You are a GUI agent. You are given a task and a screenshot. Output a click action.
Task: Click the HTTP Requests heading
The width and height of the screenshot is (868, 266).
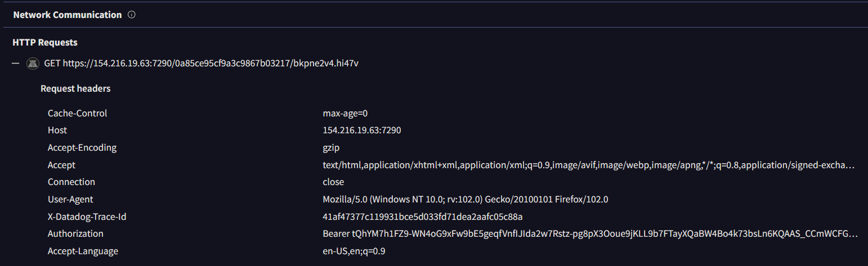[x=45, y=43]
